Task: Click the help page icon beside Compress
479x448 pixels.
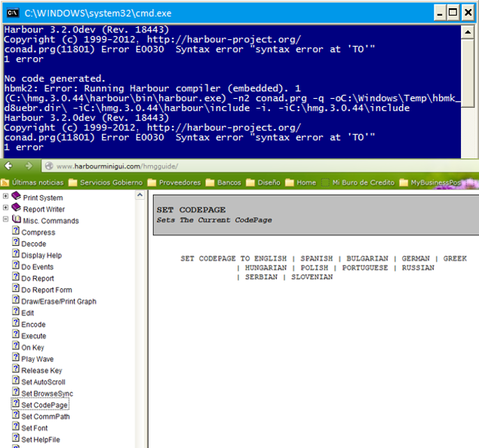Action: [x=16, y=230]
